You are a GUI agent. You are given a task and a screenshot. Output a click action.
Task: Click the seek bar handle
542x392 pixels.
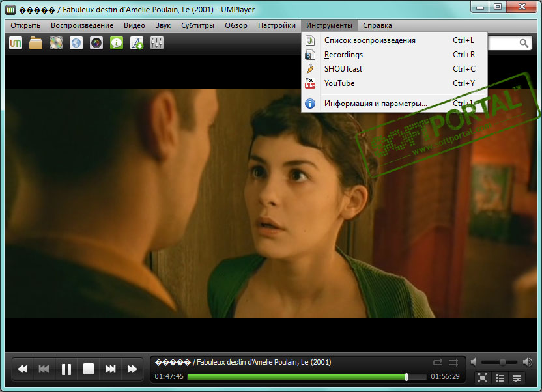pos(406,377)
